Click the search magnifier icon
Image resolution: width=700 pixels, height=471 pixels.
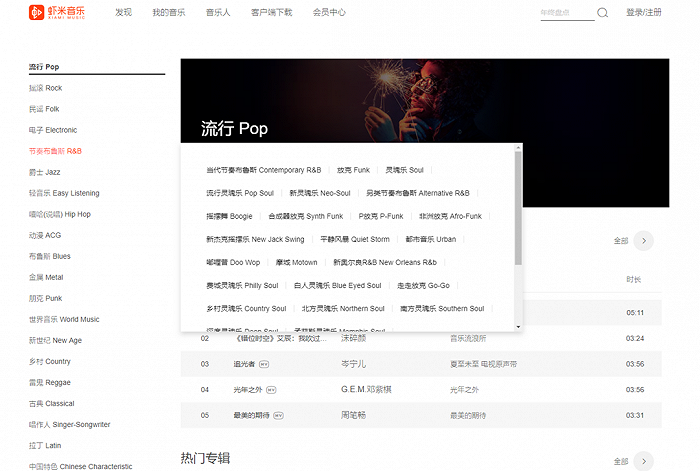pyautogui.click(x=602, y=13)
